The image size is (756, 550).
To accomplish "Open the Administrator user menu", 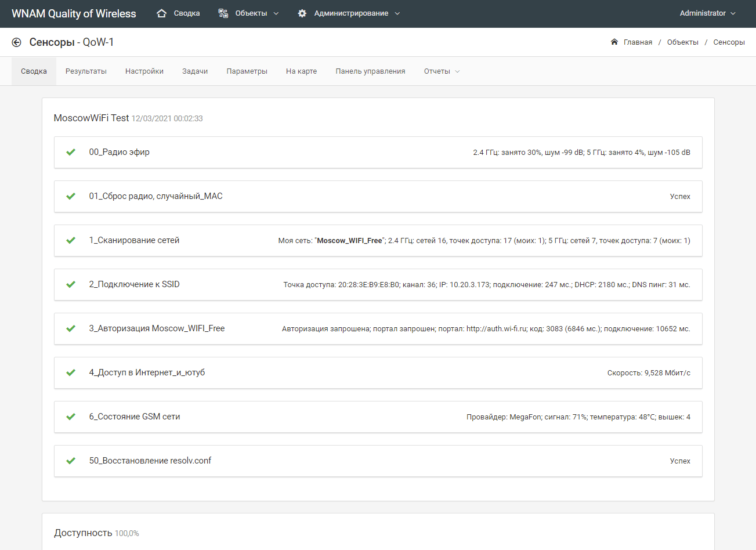I will pyautogui.click(x=707, y=13).
